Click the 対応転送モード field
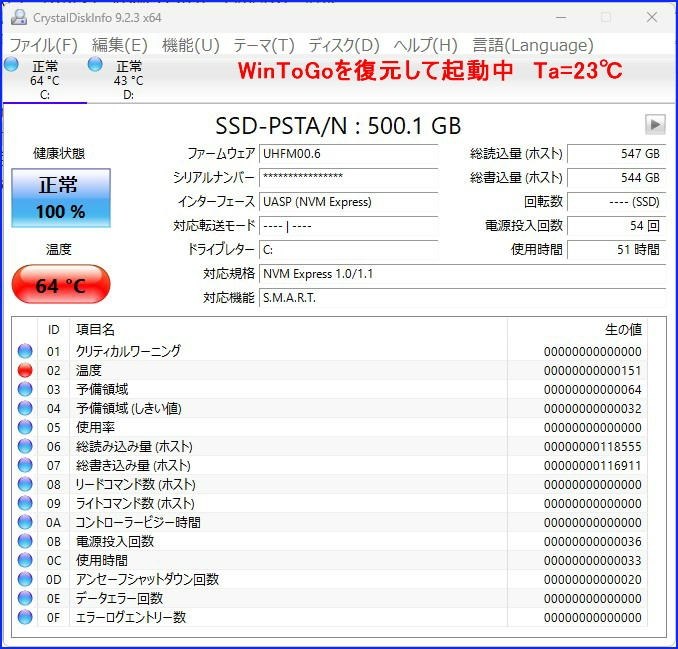678x649 pixels. 349,226
